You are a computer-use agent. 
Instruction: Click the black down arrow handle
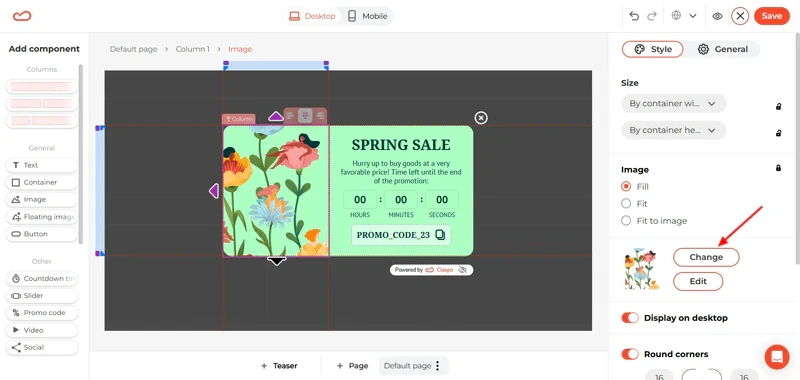tap(277, 261)
